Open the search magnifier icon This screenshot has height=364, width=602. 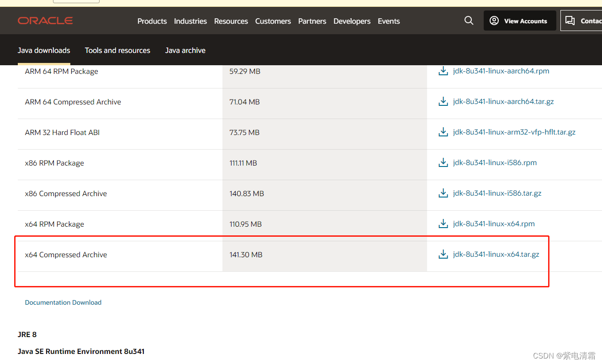[469, 21]
